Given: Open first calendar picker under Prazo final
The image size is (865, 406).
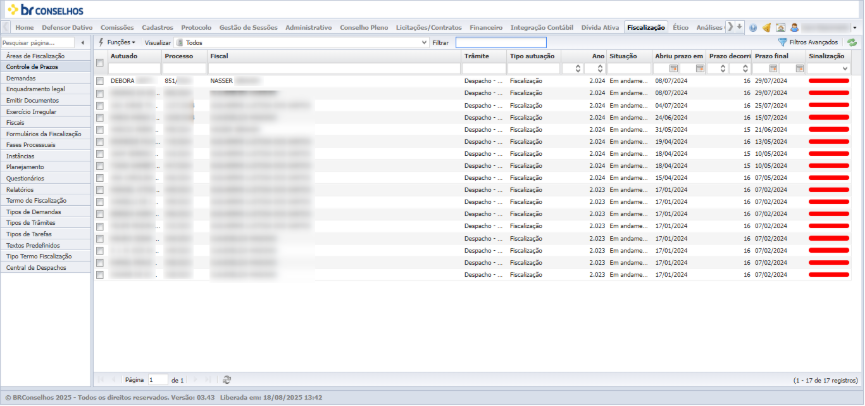Looking at the screenshot, I should coord(773,68).
